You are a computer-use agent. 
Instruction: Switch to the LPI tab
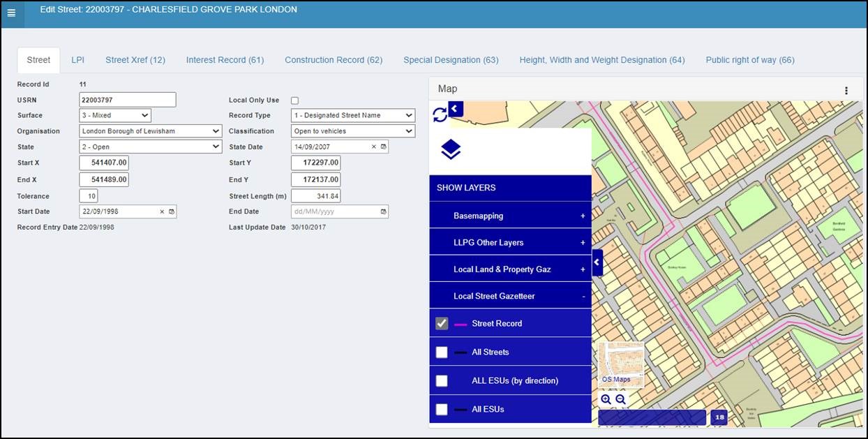[x=77, y=60]
